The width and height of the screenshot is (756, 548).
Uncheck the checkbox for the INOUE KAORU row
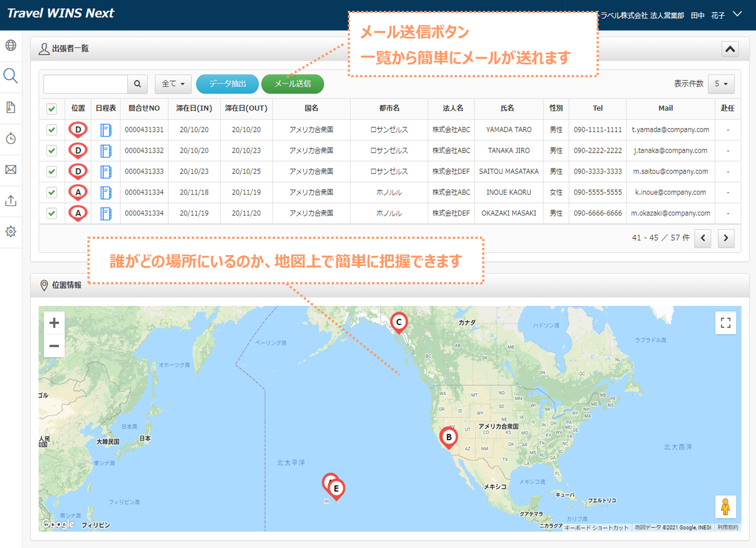(x=52, y=193)
